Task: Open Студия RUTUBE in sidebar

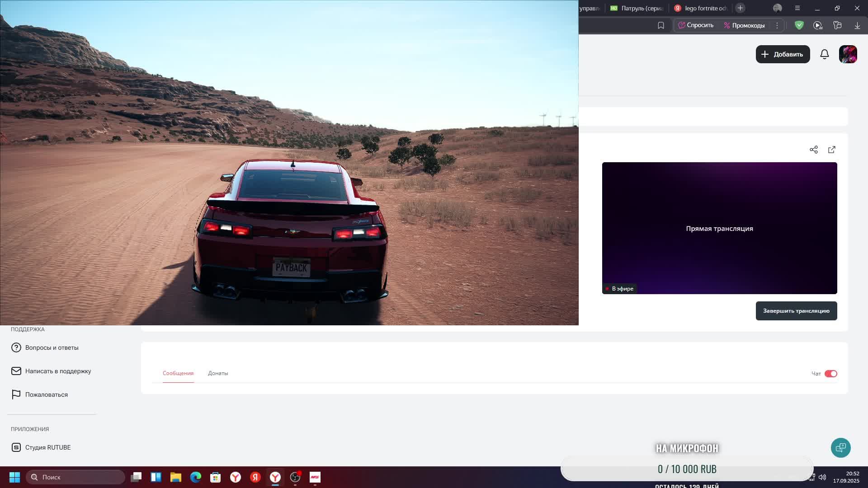Action: tap(47, 447)
